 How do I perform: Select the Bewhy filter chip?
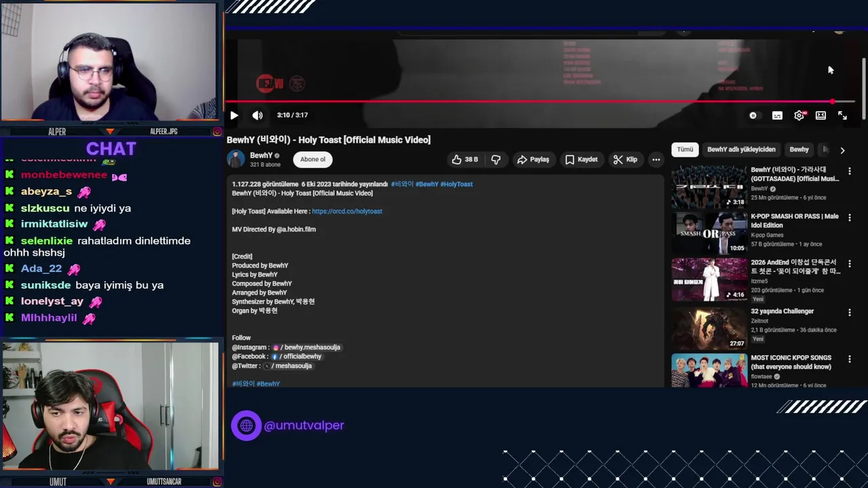pos(799,149)
